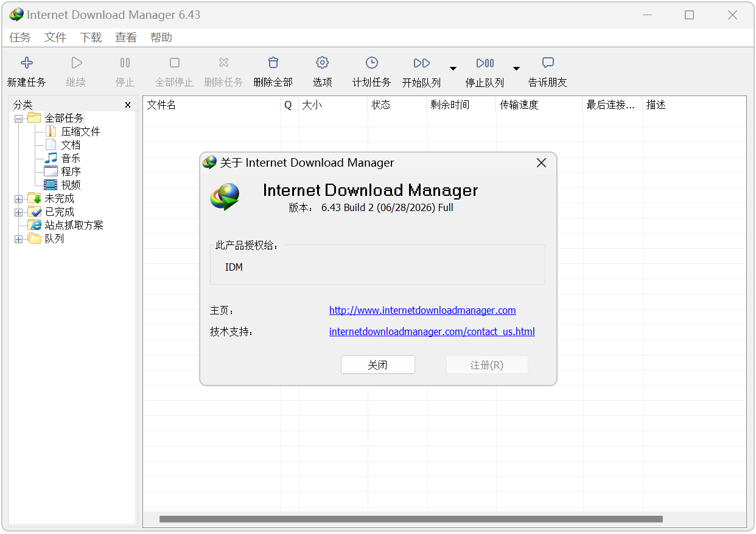The width and height of the screenshot is (756, 534).
Task: Sort by 文件名 column header
Action: coord(212,105)
